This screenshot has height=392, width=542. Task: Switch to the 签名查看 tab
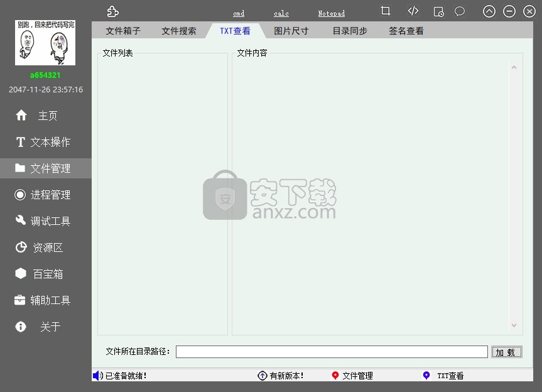(406, 31)
